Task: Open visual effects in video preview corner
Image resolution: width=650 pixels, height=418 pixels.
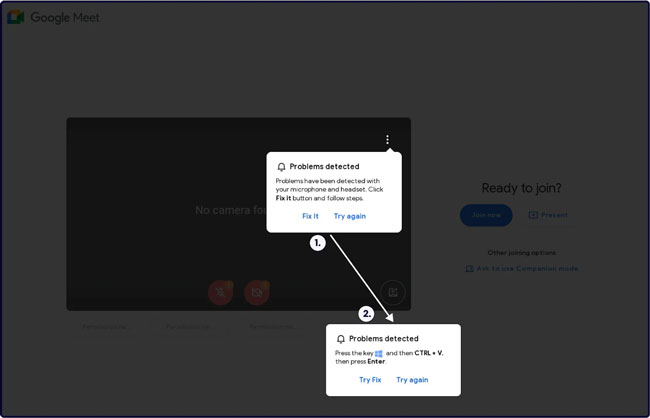Action: [393, 292]
